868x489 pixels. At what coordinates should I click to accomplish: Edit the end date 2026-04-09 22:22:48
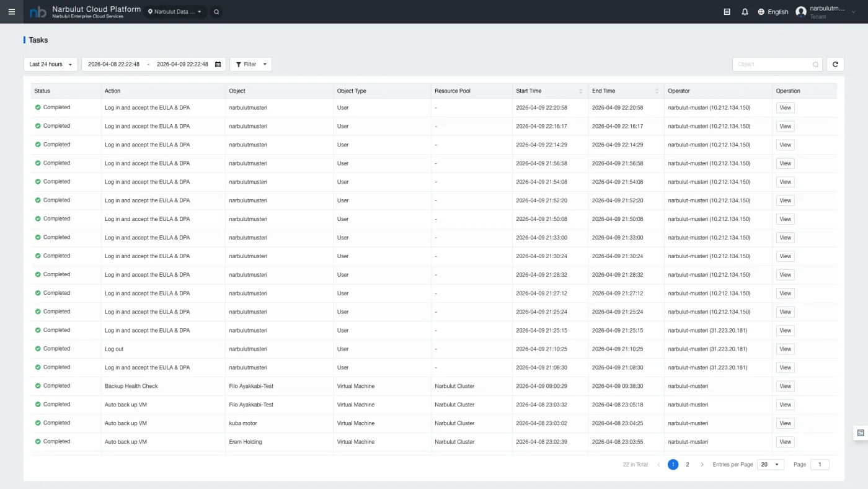182,65
